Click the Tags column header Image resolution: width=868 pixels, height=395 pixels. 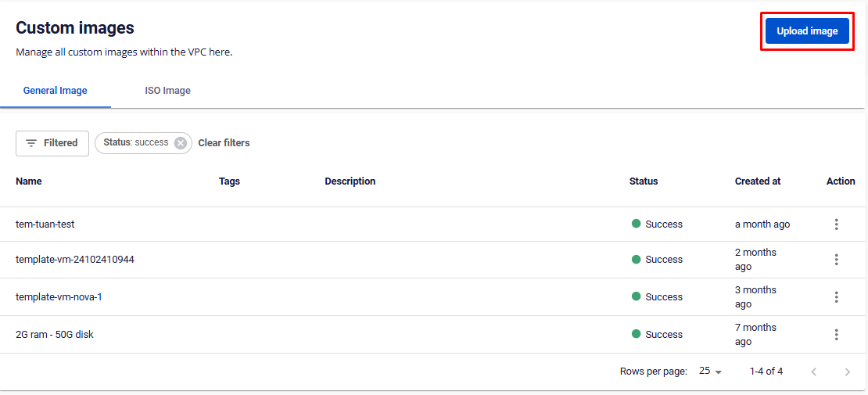coord(229,181)
